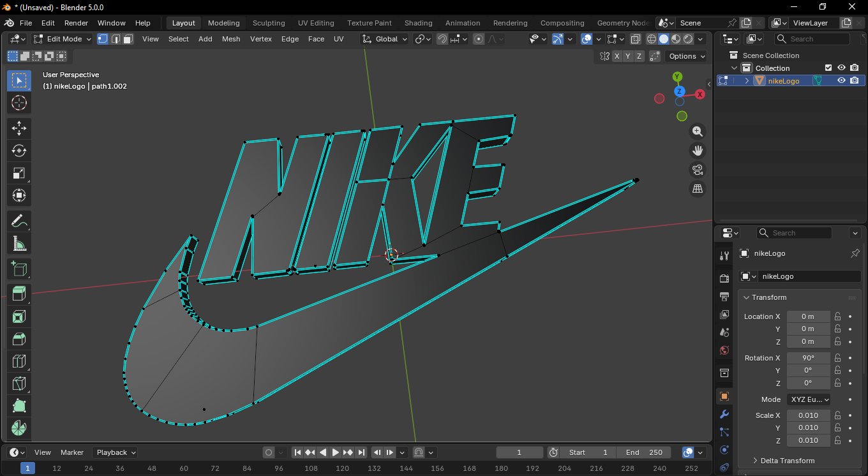Select the 3D Cursor tool
The width and height of the screenshot is (868, 476).
pyautogui.click(x=19, y=103)
